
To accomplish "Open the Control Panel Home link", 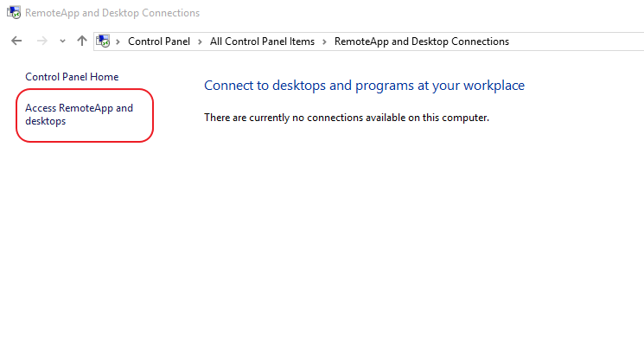I will coord(72,77).
